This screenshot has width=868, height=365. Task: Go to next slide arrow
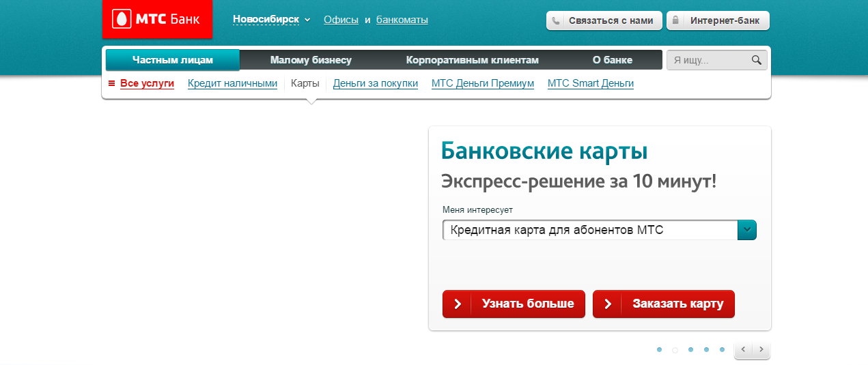click(761, 350)
